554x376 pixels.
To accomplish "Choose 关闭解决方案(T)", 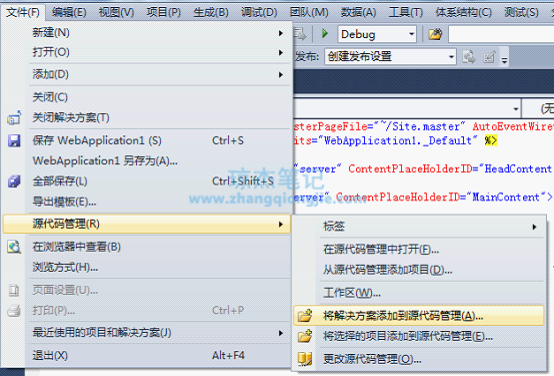I will tap(146, 118).
